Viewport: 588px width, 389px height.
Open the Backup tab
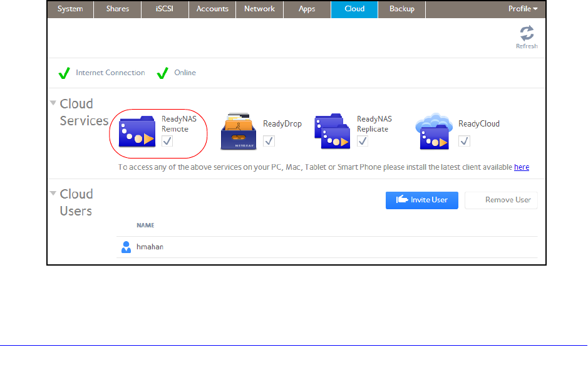pyautogui.click(x=401, y=9)
